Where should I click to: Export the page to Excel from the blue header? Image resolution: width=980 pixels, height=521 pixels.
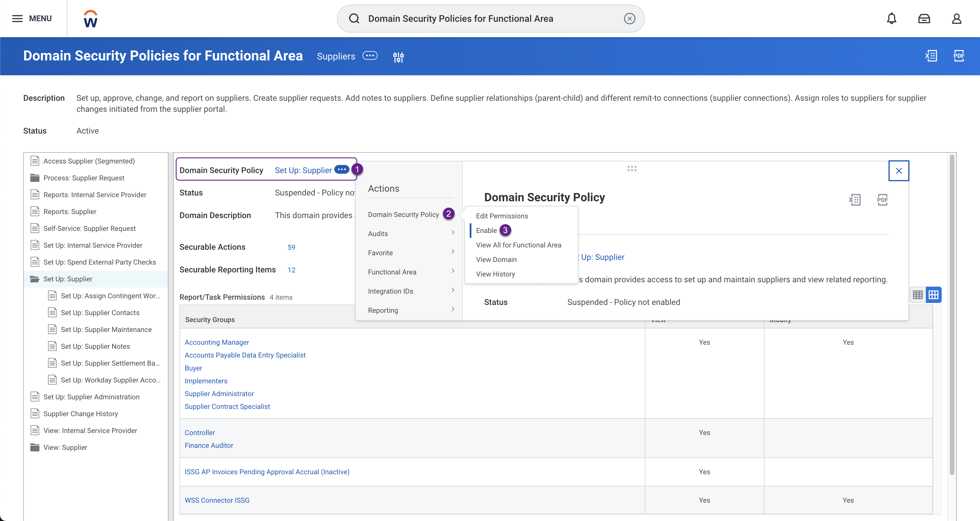tap(931, 56)
